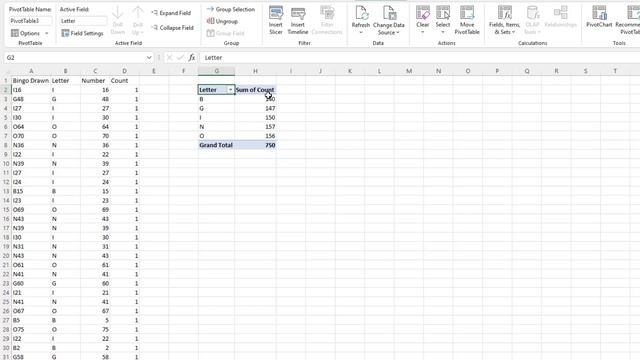
Task: Click the Relationships icon
Action: [560, 13]
